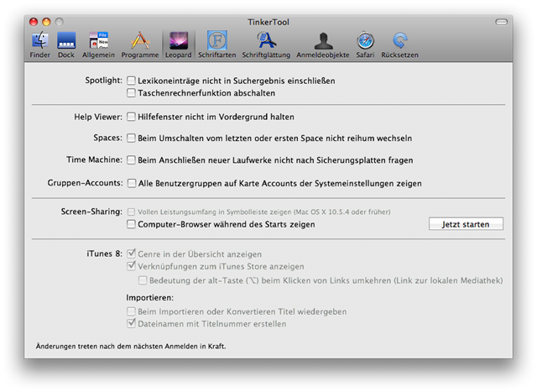The width and height of the screenshot is (537, 392).
Task: Open the Schriftarten pane
Action: pyautogui.click(x=216, y=44)
